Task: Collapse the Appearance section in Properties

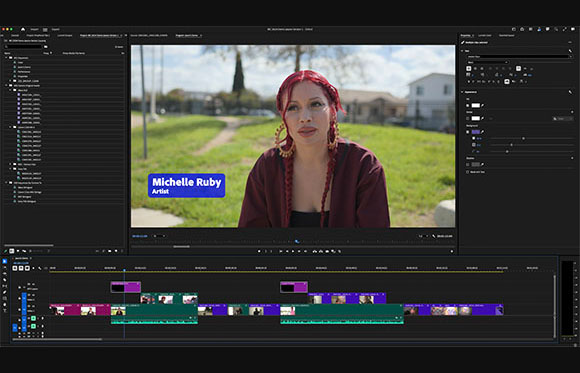Action: (462, 92)
